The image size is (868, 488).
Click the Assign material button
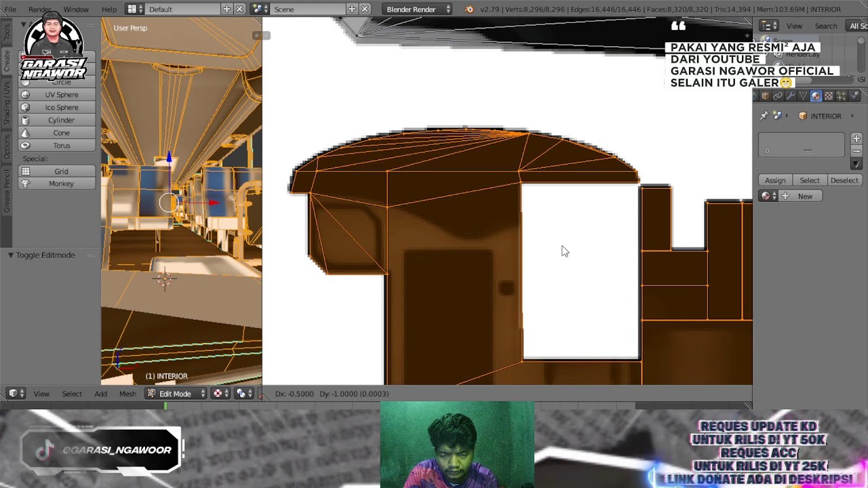coord(775,180)
